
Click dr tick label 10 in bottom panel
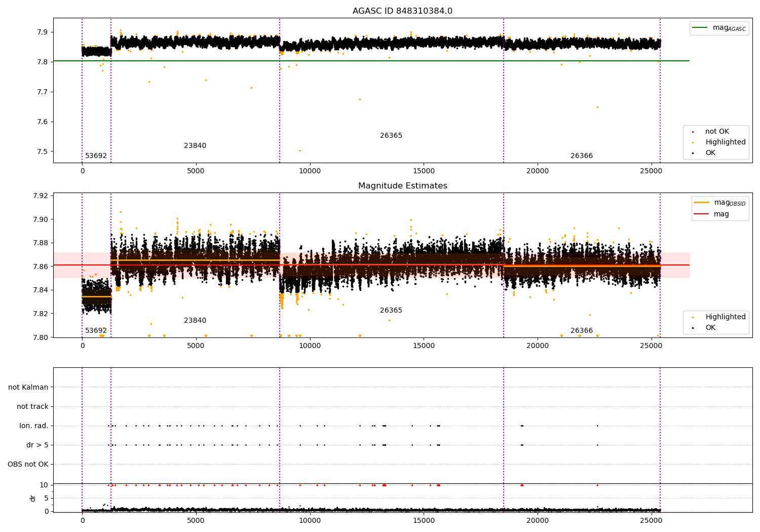44,485
